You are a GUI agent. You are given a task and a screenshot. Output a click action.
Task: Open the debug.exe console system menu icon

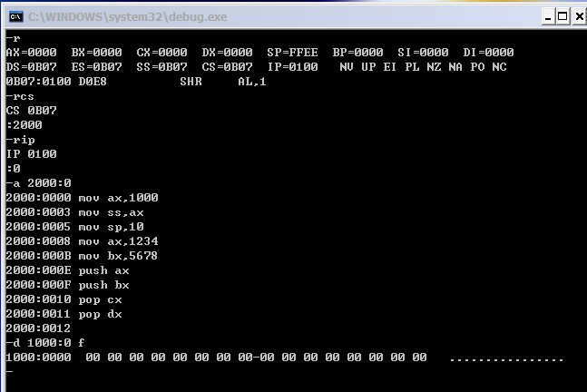click(x=16, y=17)
